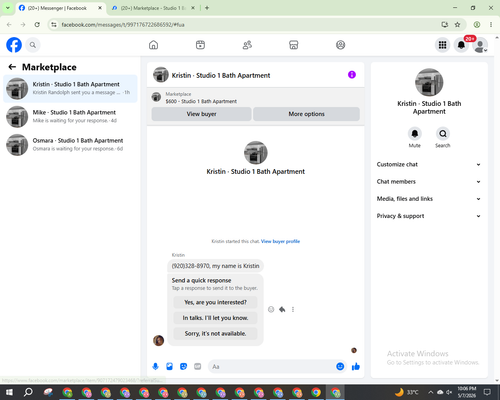Image resolution: width=500 pixels, height=400 pixels.
Task: Click the View buyer button
Action: pyautogui.click(x=201, y=114)
